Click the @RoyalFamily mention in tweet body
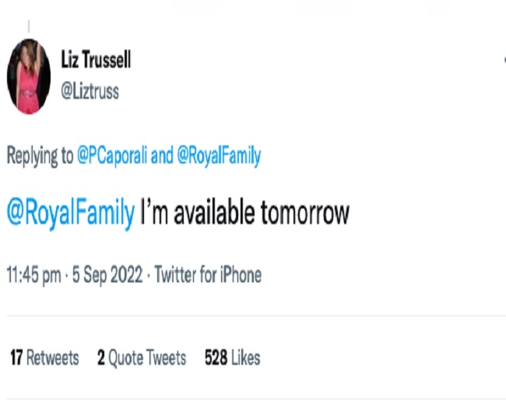The height and width of the screenshot is (420, 506). (71, 213)
